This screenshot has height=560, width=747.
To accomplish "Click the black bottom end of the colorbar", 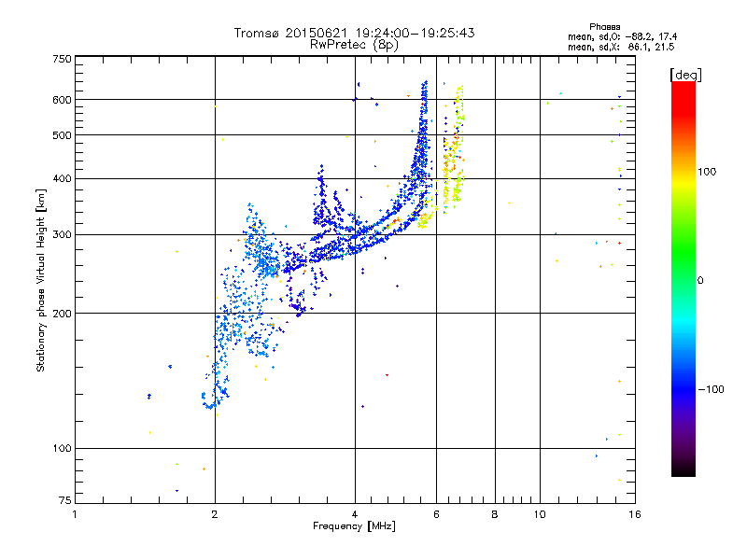I will [684, 469].
